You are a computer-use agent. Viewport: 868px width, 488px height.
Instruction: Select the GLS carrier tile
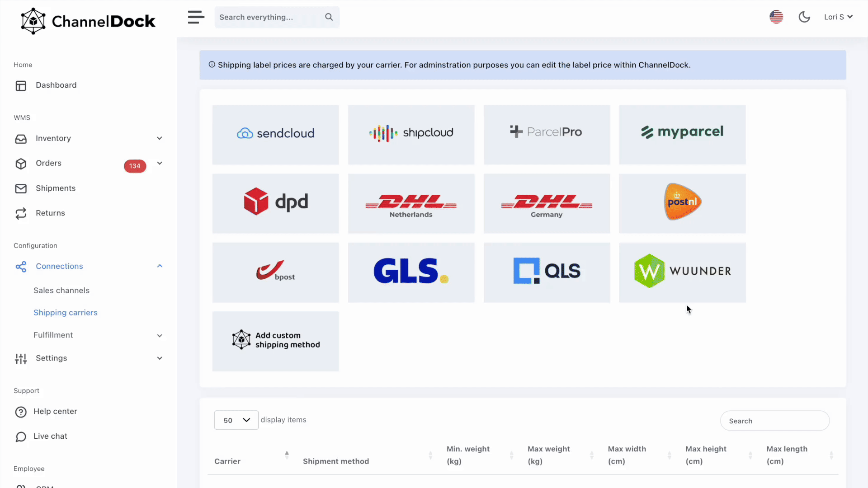click(411, 272)
